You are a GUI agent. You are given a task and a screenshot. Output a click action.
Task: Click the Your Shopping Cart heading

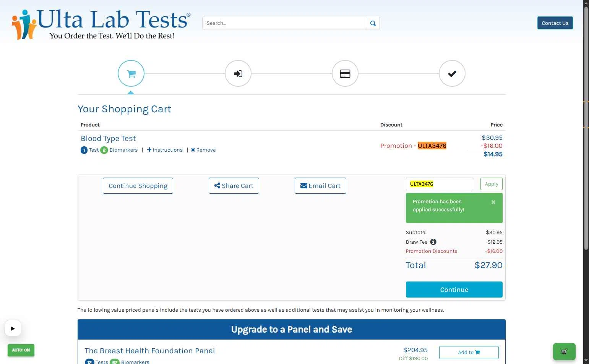[124, 109]
